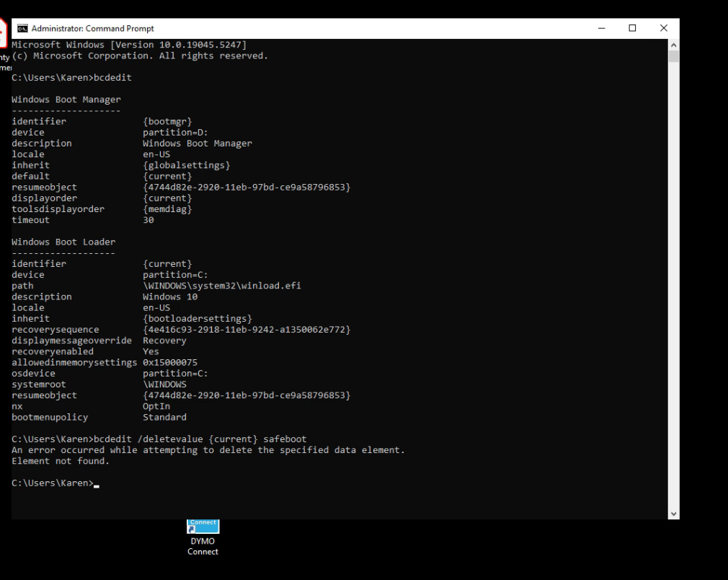Click the {bootmgr} identifier value

click(167, 121)
